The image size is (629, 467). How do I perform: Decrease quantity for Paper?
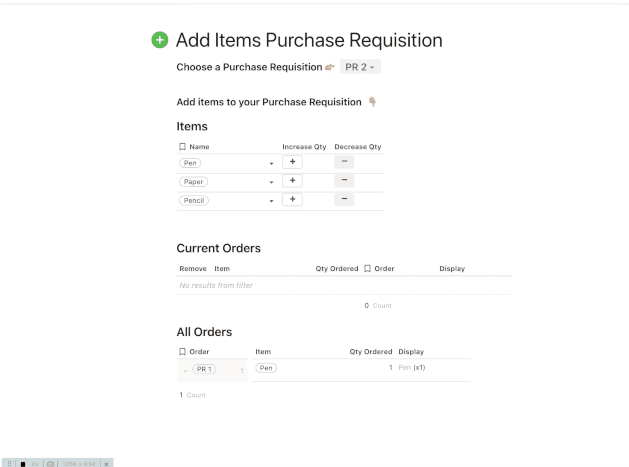[343, 180]
